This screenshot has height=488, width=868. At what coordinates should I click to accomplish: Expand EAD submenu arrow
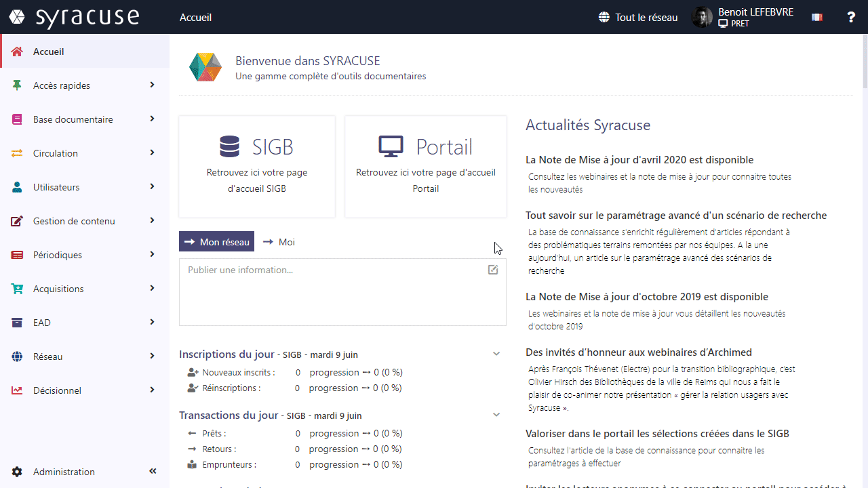click(x=153, y=322)
